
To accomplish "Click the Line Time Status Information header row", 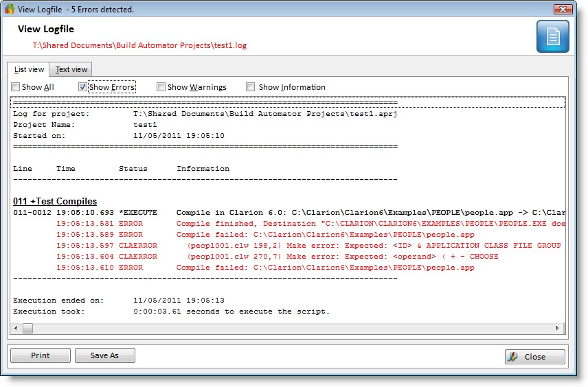I will pos(288,169).
